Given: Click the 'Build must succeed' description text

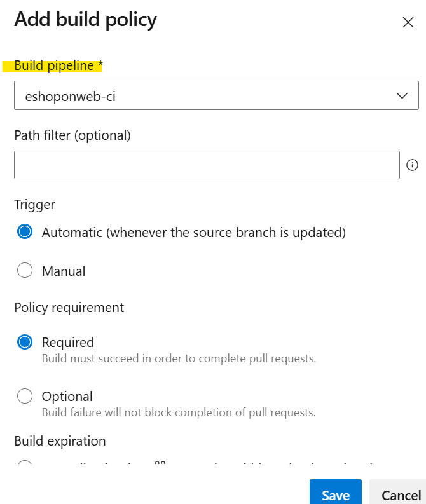Looking at the screenshot, I should [x=179, y=358].
